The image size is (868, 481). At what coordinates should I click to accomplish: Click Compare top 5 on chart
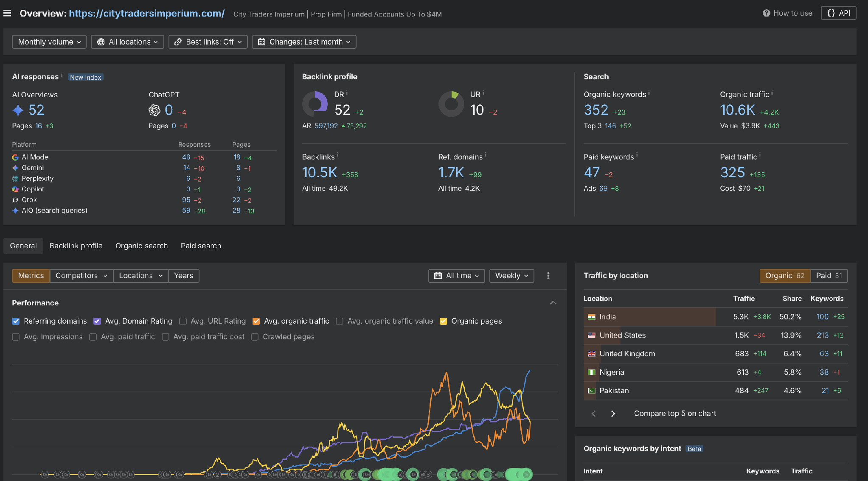pos(675,414)
